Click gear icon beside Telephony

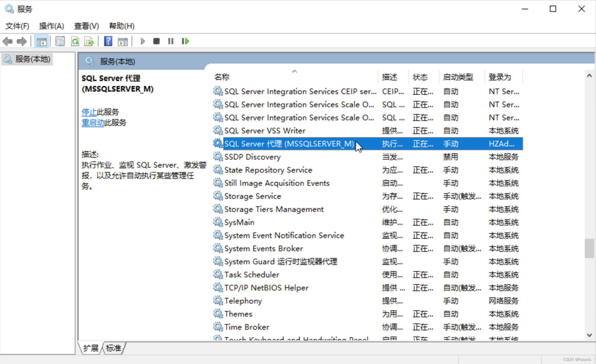(218, 300)
